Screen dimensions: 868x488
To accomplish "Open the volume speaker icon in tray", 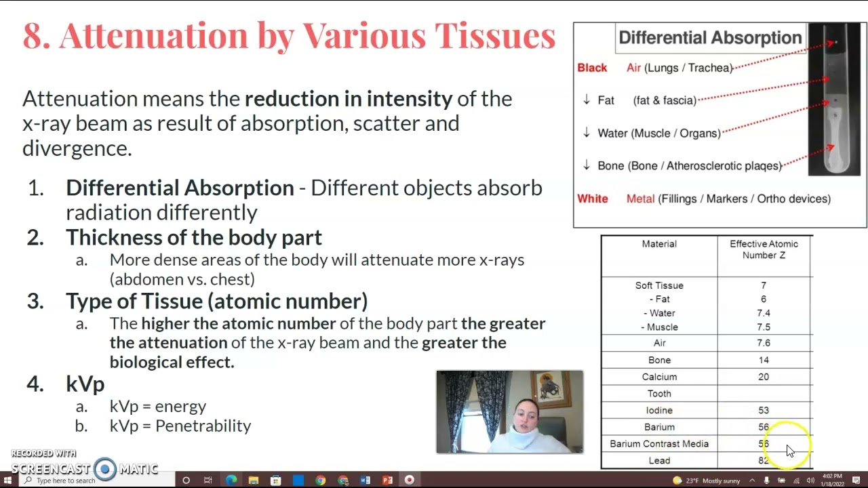I will [810, 481].
